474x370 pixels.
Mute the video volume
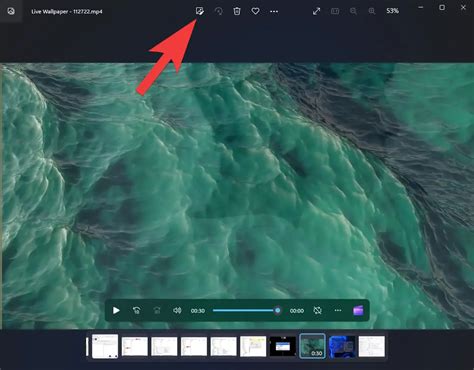click(x=177, y=311)
